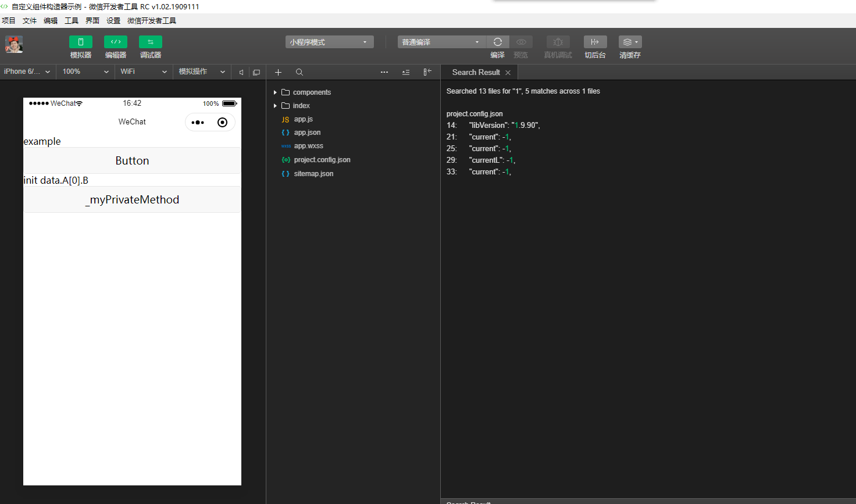This screenshot has width=856, height=504.
Task: Click the init data.A[0].B text
Action: (56, 180)
